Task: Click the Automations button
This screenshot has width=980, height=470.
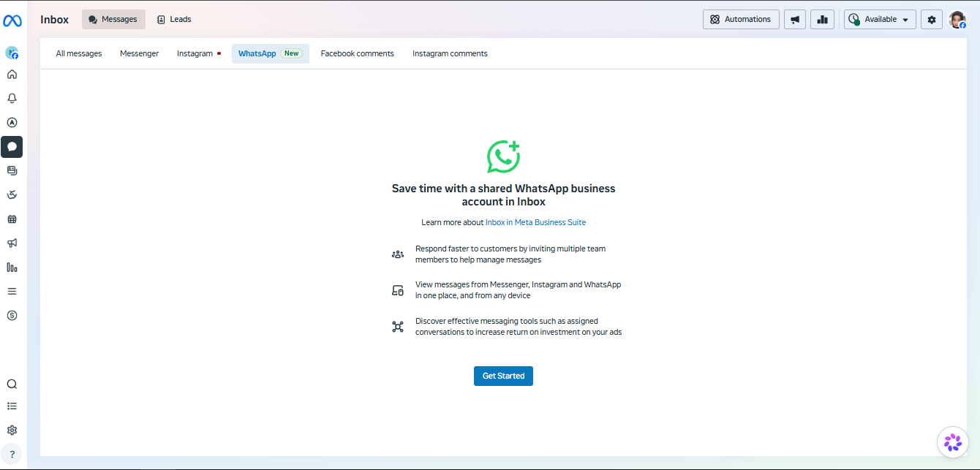Action: (741, 20)
